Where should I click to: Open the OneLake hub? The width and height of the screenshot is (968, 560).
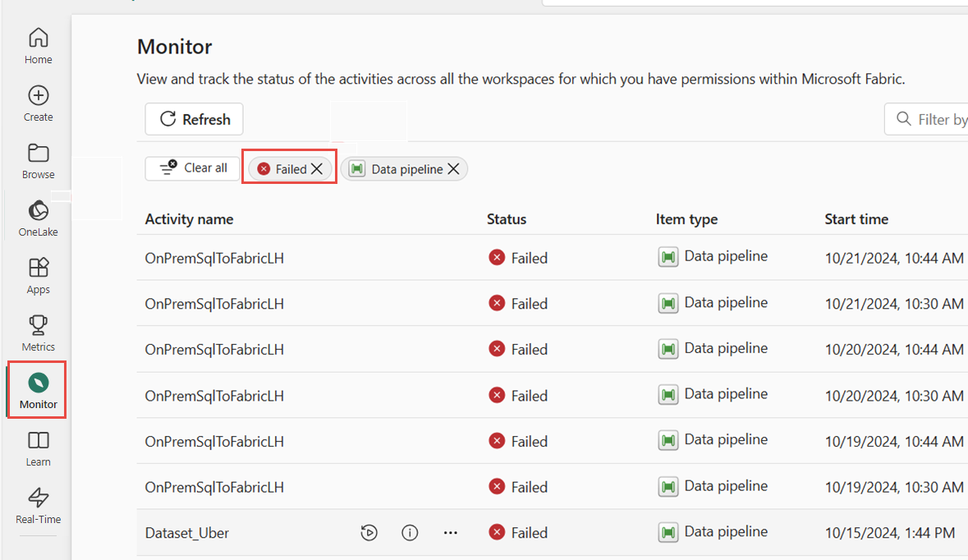click(39, 218)
